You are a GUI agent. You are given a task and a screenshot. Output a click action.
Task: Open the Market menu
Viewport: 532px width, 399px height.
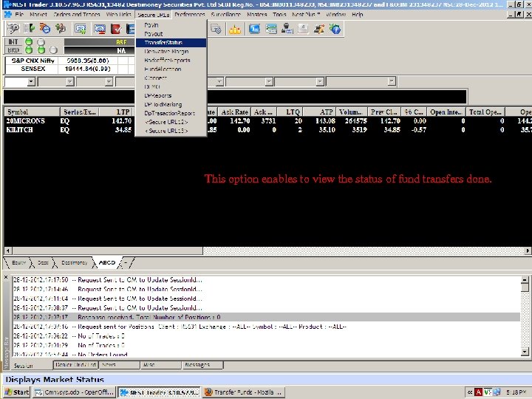[x=38, y=15]
